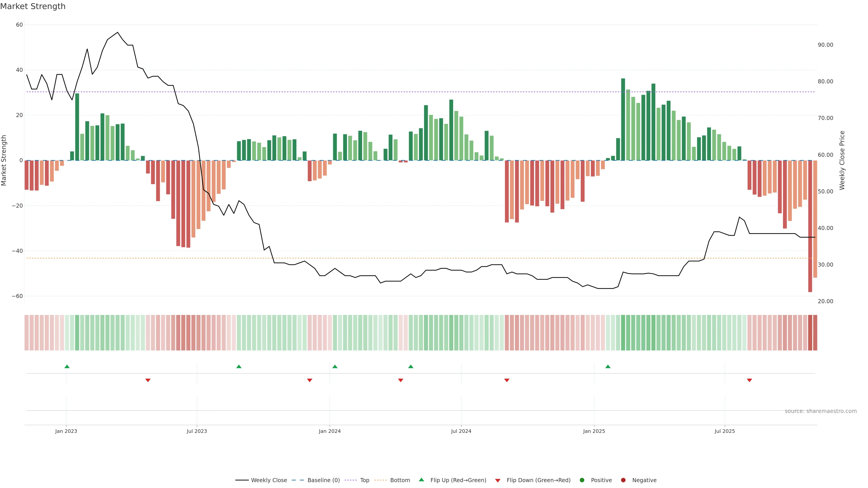
Task: Click the Flip Up triangle near Jan 2023
Action: coord(67,366)
